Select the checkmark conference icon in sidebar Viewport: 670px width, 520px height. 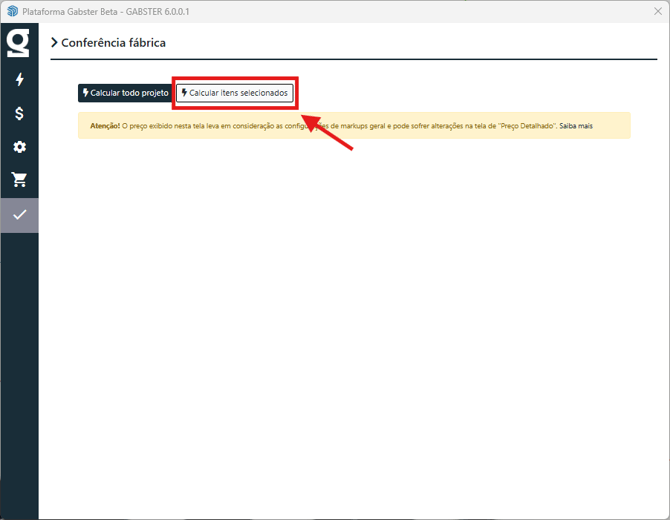point(19,214)
